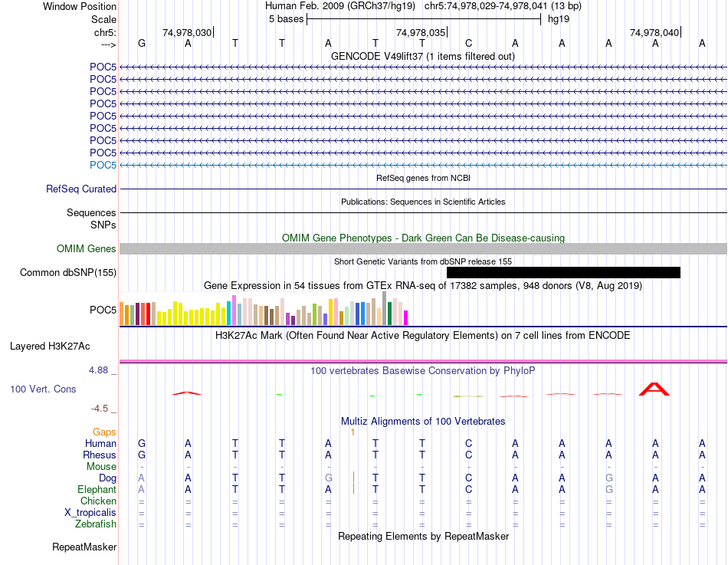Select the Zebrafish alignment row label
The image size is (728, 565).
[x=96, y=524]
